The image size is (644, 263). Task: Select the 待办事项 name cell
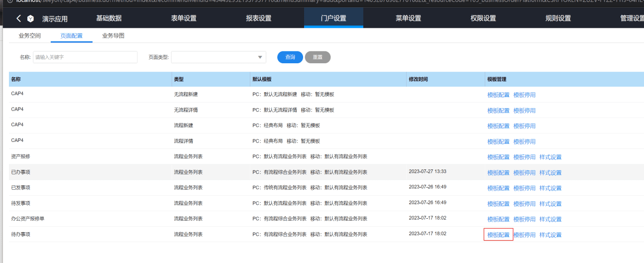click(20, 234)
